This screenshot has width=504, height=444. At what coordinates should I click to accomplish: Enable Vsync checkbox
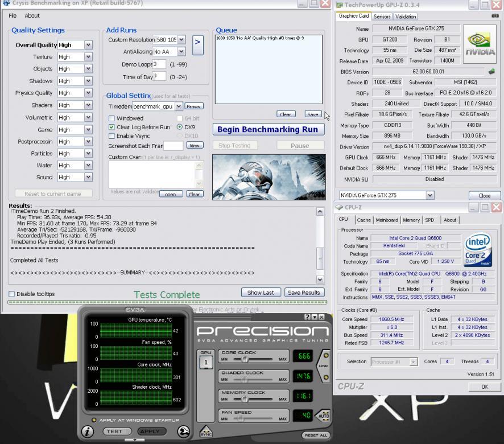(112, 136)
